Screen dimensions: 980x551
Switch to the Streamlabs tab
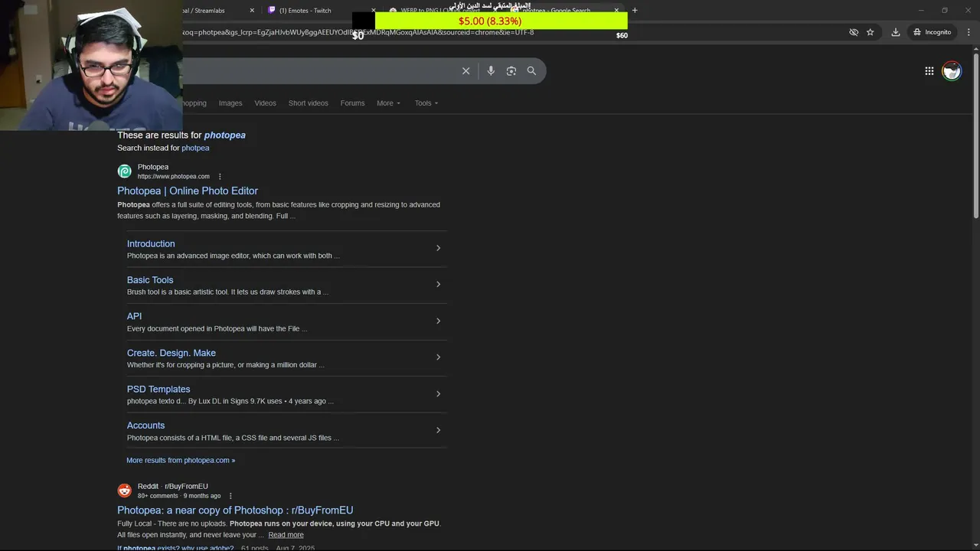coord(220,11)
